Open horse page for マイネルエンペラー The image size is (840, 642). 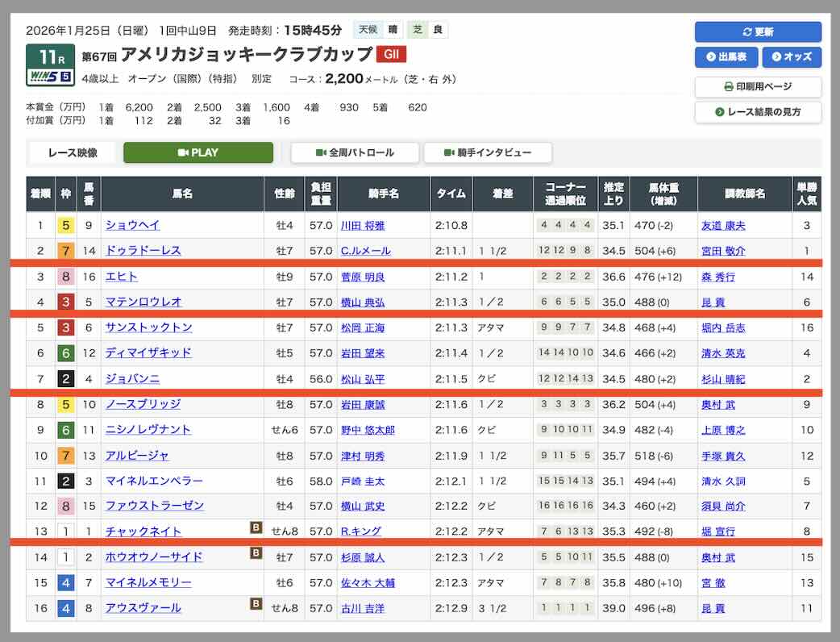[x=153, y=481]
